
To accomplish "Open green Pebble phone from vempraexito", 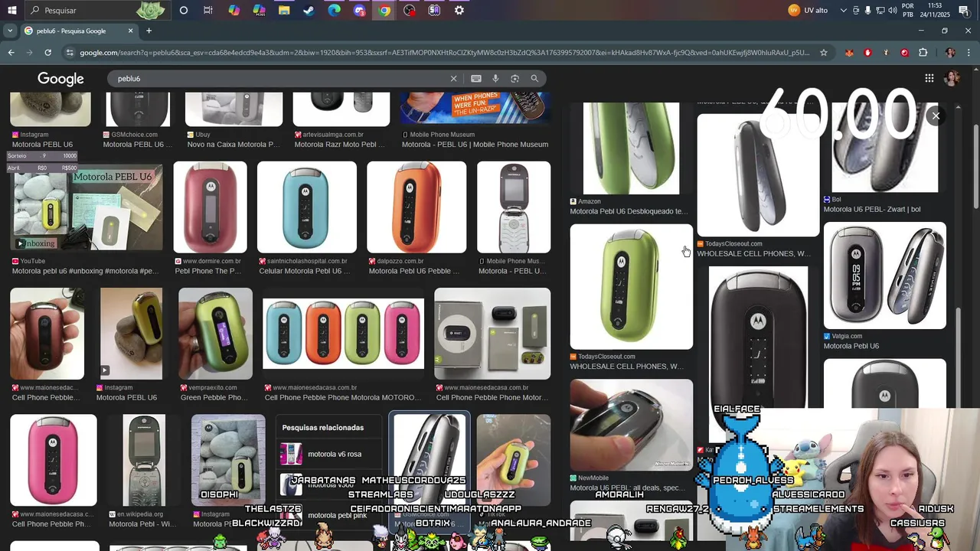I will pos(215,334).
